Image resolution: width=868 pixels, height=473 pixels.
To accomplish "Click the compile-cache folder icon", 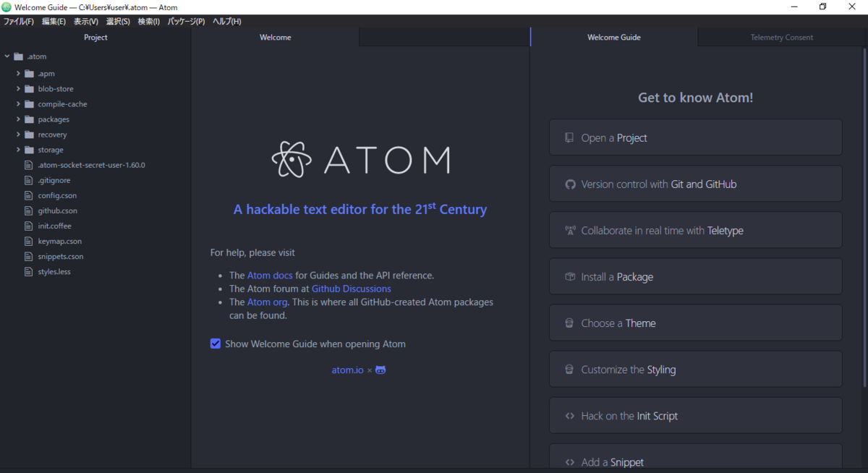I will tap(30, 104).
